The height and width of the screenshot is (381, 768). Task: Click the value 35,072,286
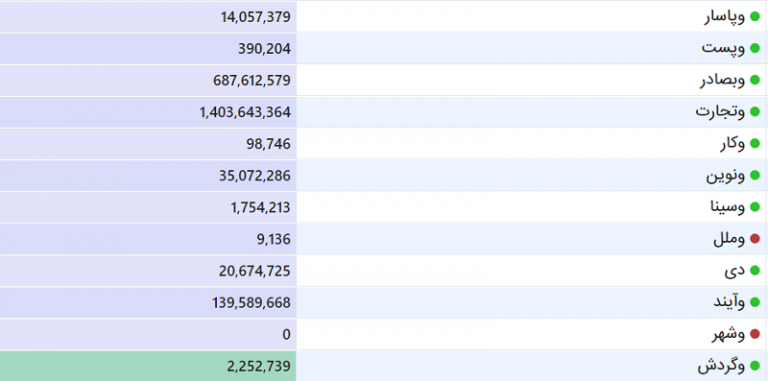coord(255,175)
